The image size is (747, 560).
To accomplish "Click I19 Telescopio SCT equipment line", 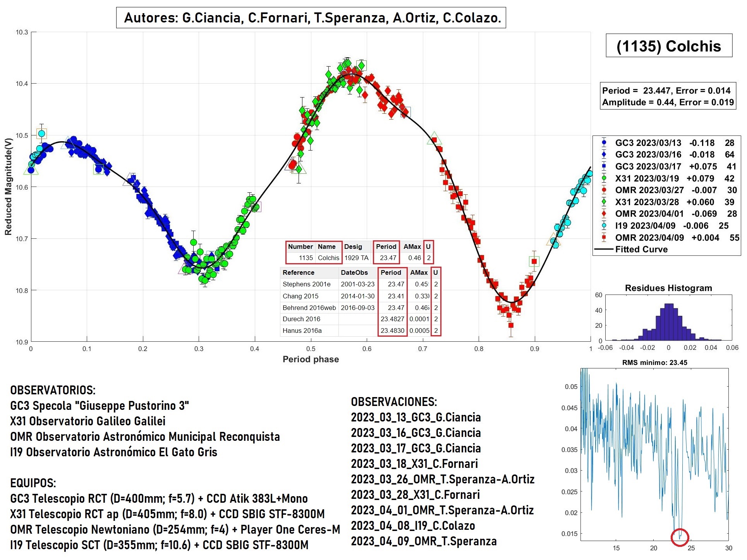I will (159, 545).
